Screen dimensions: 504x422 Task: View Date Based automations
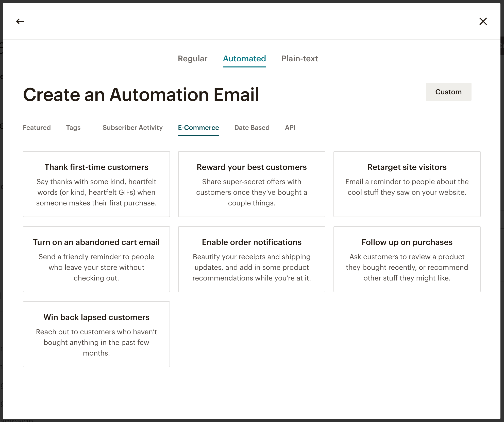click(x=252, y=128)
